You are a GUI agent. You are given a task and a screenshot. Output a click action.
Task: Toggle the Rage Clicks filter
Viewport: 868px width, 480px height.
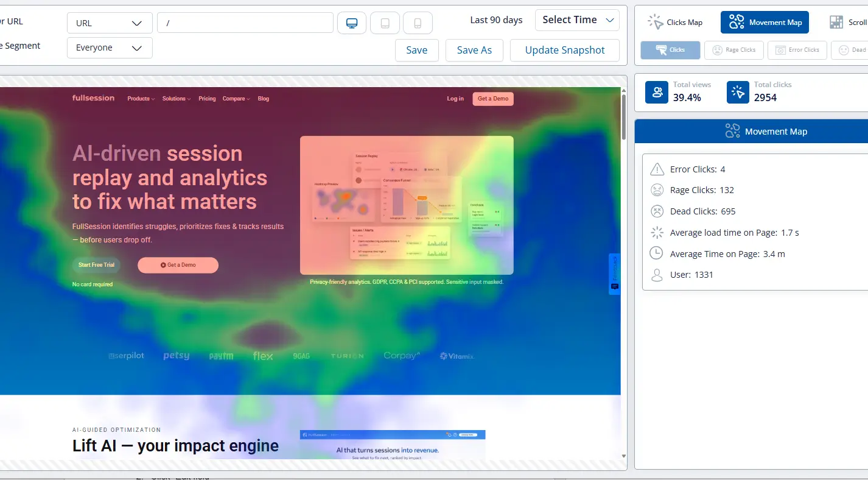[733, 50]
